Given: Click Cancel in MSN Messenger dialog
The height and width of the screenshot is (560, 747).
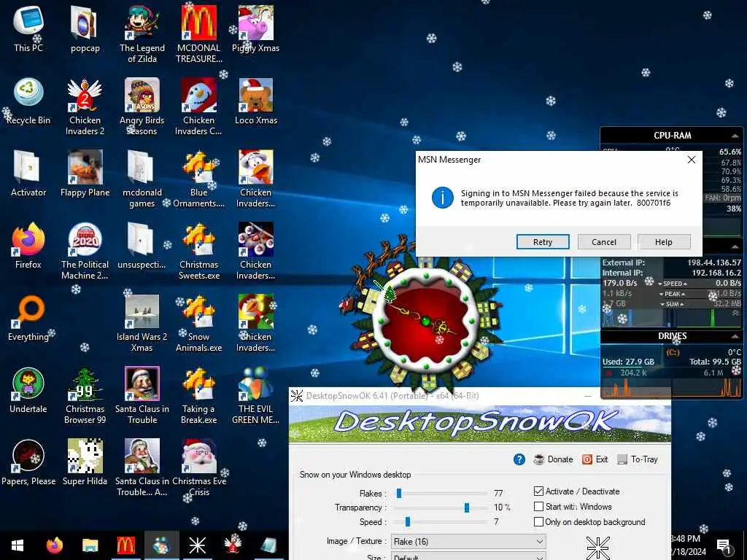Looking at the screenshot, I should (x=603, y=242).
